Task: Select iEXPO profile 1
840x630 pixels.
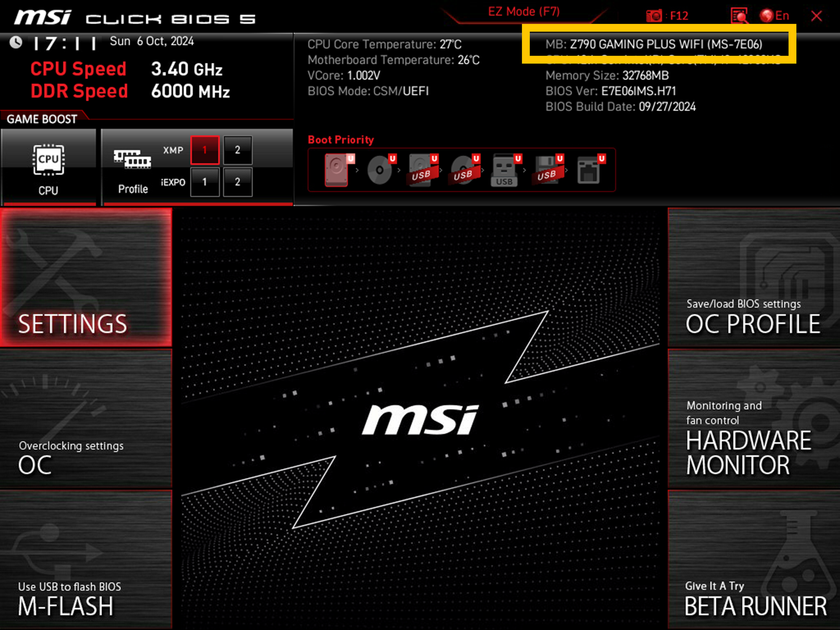Action: coord(205,182)
